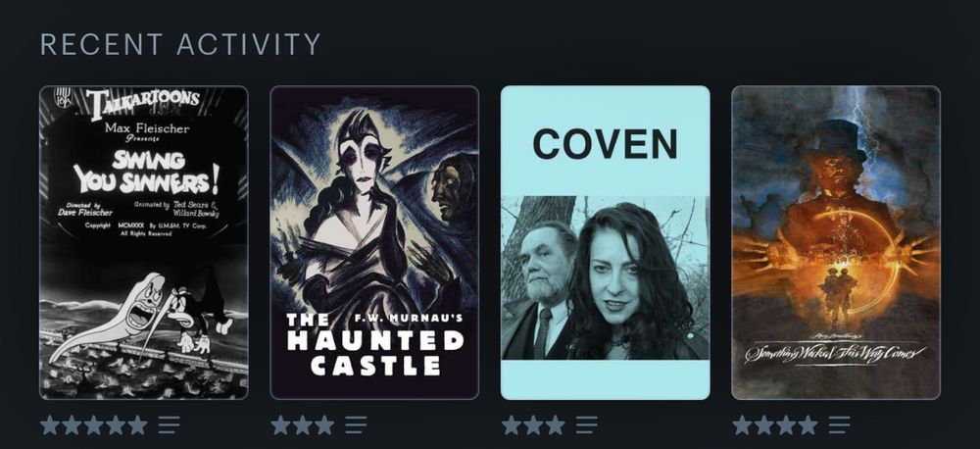Click first star under Coven poster
Image resolution: width=980 pixels, height=449 pixels.
pos(512,425)
